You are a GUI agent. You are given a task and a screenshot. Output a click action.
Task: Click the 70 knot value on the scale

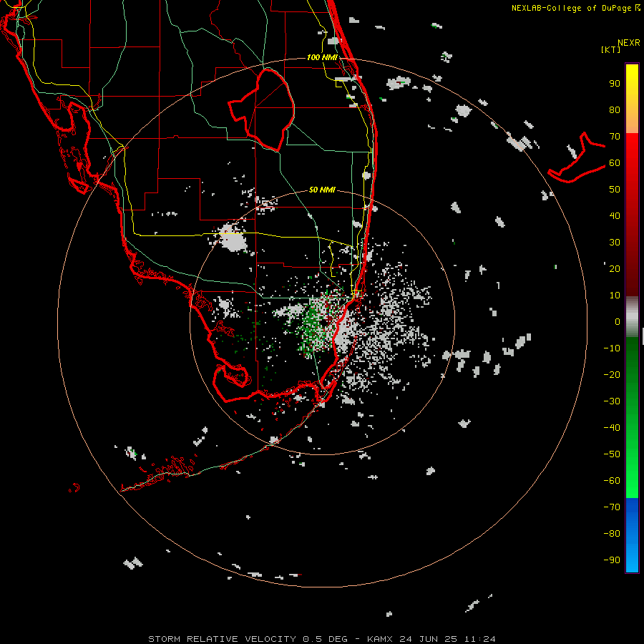(x=615, y=137)
